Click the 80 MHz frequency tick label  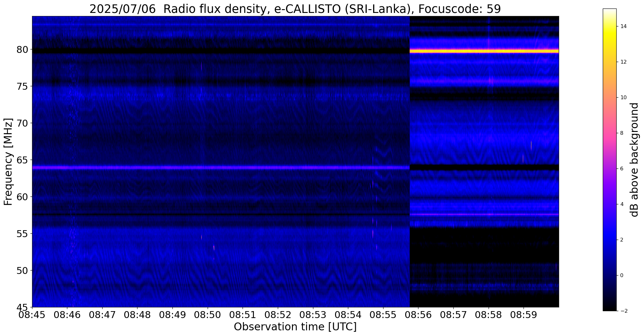(x=22, y=49)
